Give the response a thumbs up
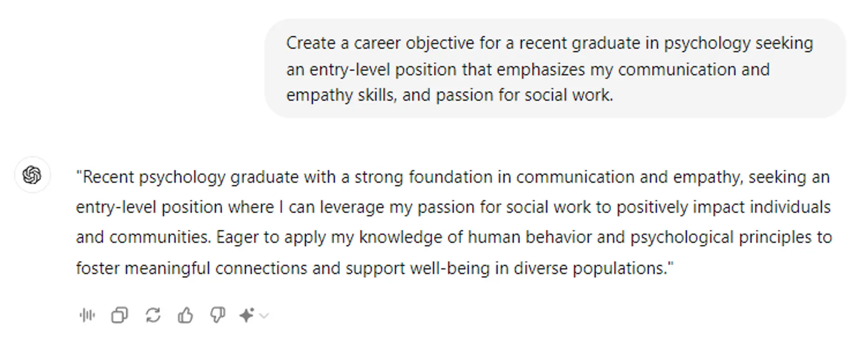The height and width of the screenshot is (348, 868). tap(185, 315)
